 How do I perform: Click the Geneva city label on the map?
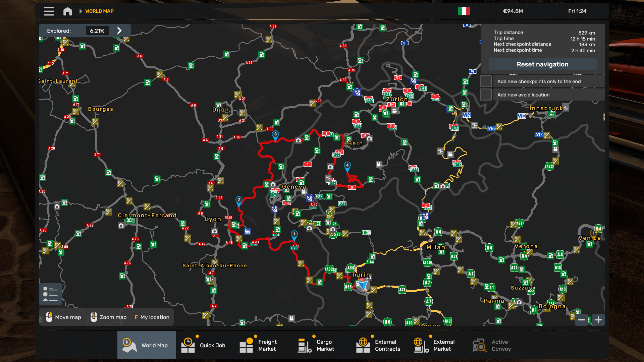click(294, 187)
